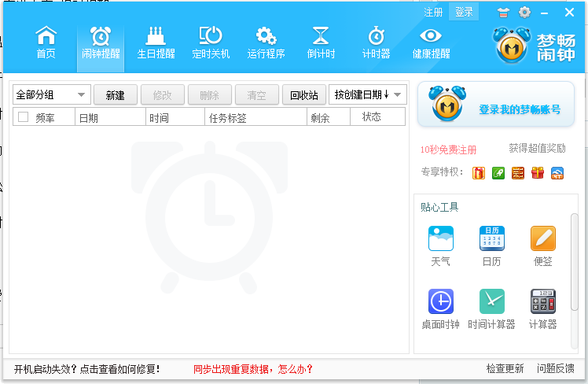This screenshot has height=384, width=588.
Task: Click the 修改 modify button
Action: click(163, 95)
